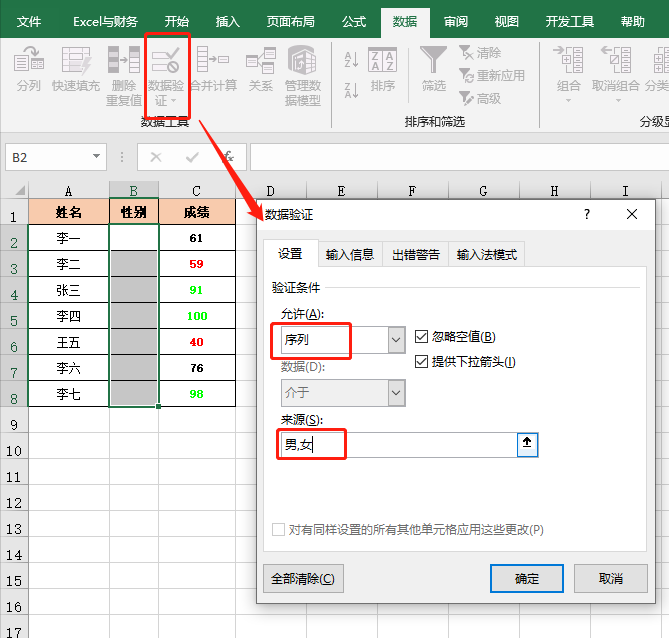Image resolution: width=669 pixels, height=638 pixels.
Task: Open the Name Box dropdown arrow
Action: tap(97, 157)
